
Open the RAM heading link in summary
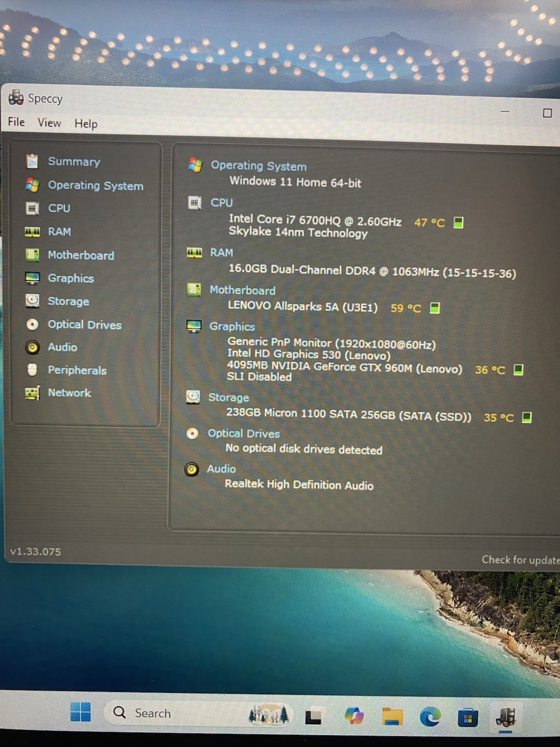click(x=222, y=253)
